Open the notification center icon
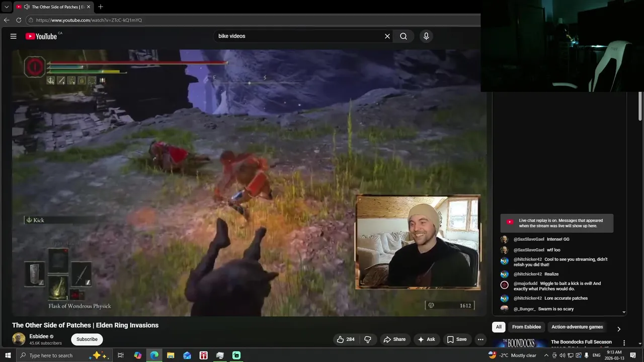 point(634,355)
